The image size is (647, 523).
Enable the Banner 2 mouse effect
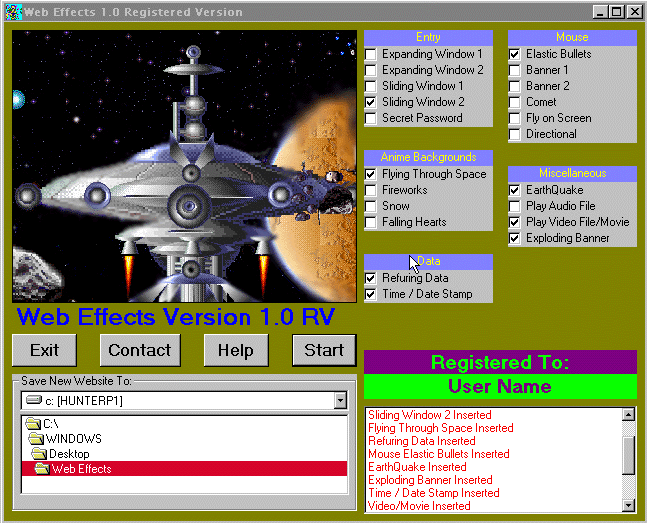[x=514, y=86]
